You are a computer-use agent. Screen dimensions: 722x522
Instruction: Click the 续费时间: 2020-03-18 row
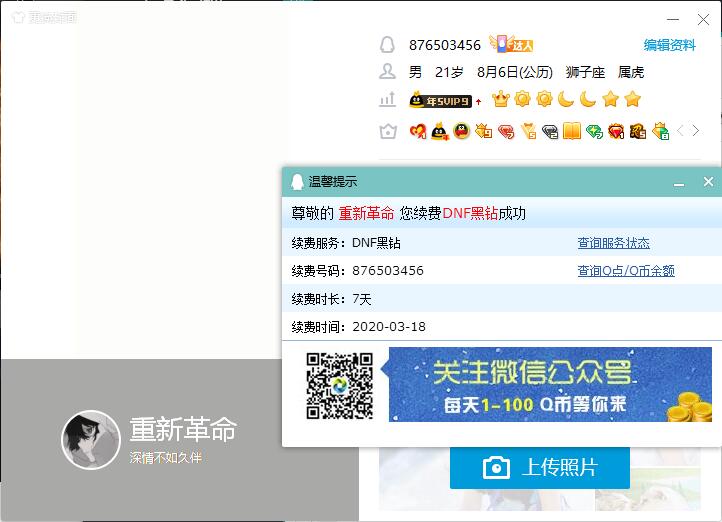pos(502,326)
